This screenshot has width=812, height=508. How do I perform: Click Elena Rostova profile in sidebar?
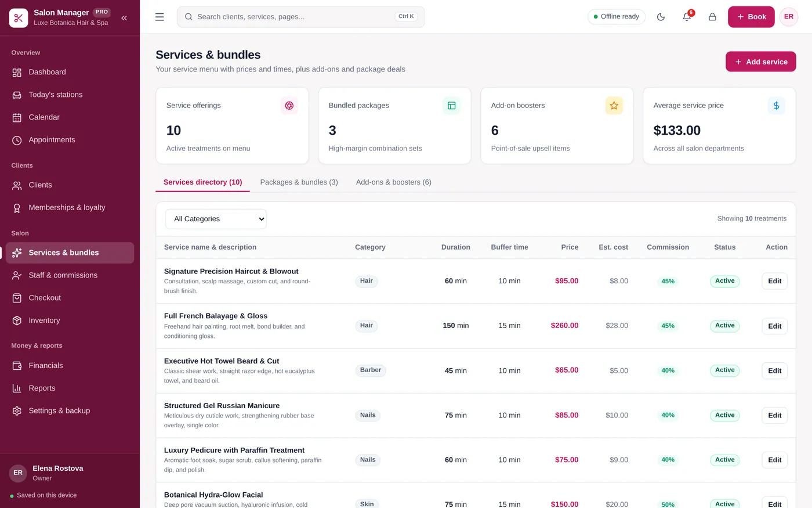70,473
